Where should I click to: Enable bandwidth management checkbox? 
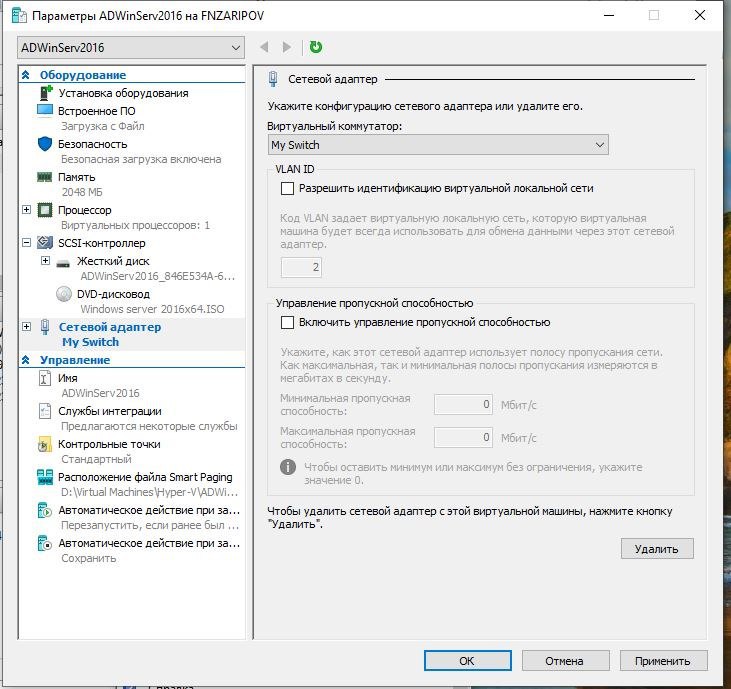(x=288, y=322)
